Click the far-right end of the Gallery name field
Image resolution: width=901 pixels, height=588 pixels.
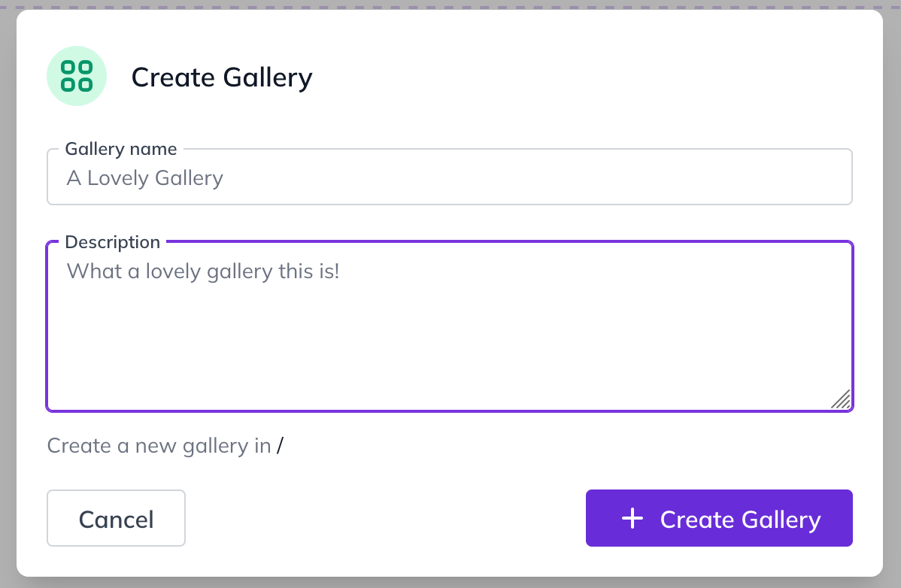coord(827,177)
